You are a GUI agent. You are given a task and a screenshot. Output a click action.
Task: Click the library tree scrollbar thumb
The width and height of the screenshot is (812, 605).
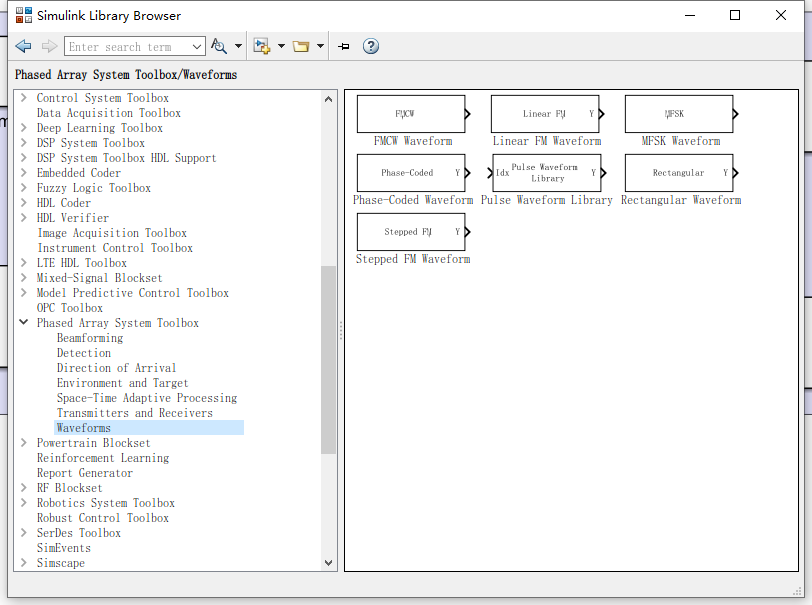tap(328, 360)
